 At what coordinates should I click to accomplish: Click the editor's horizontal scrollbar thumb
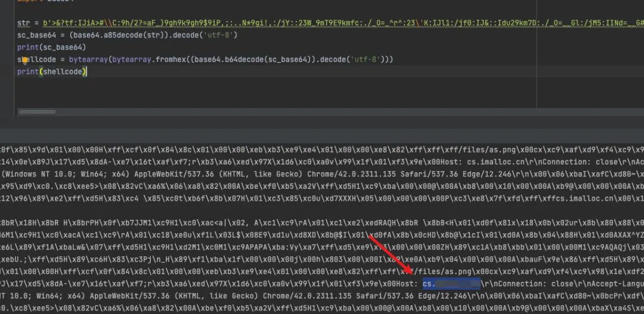coord(37,111)
